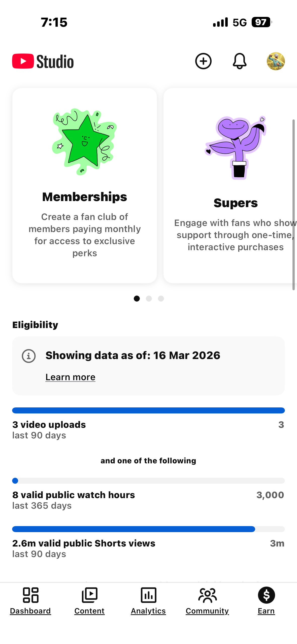Tap the third carousel page dot
Viewport: 297px width, 644px height.
pos(161,299)
